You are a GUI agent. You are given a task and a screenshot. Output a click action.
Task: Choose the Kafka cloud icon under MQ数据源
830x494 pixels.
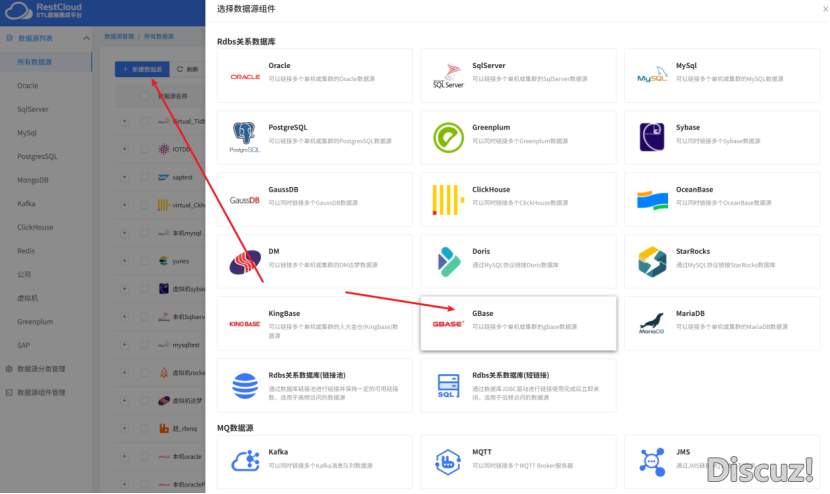(x=245, y=461)
